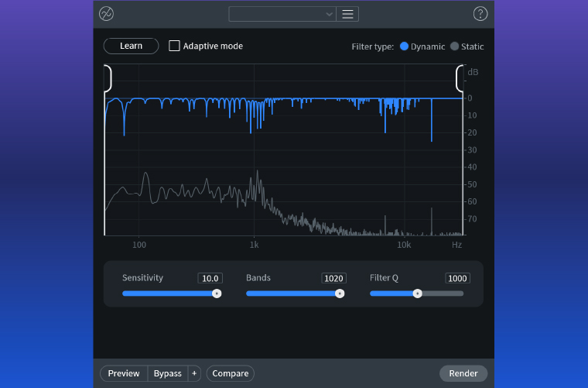
Task: Click the Learn button
Action: pos(131,46)
